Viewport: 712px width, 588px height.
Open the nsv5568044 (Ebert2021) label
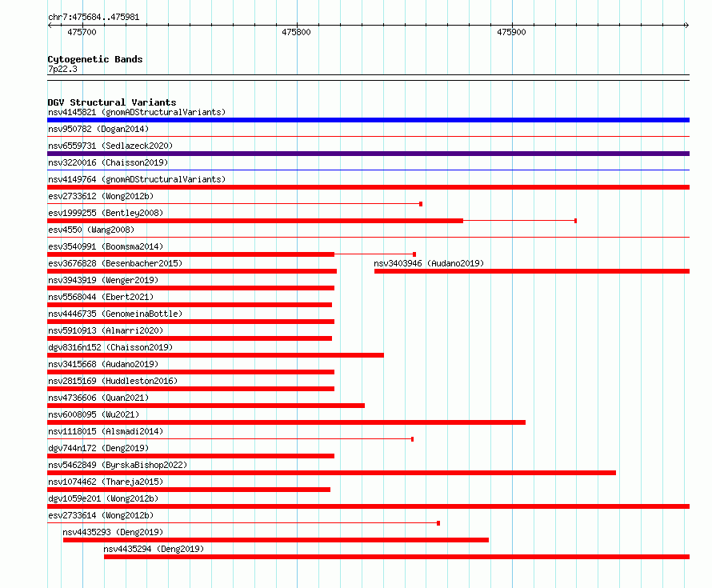(x=101, y=297)
